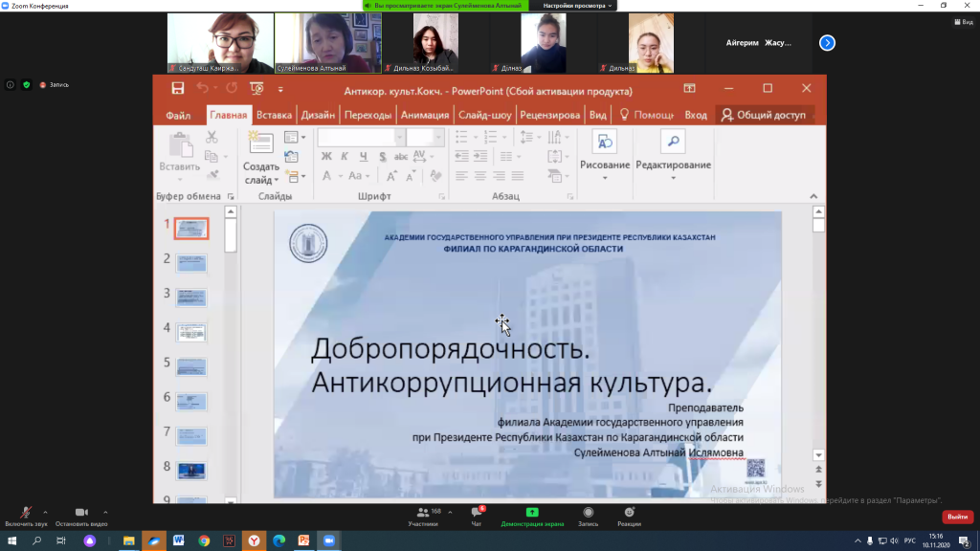Click the green Демонстрация экрана icon
Image resolution: width=980 pixels, height=551 pixels.
pos(532,514)
